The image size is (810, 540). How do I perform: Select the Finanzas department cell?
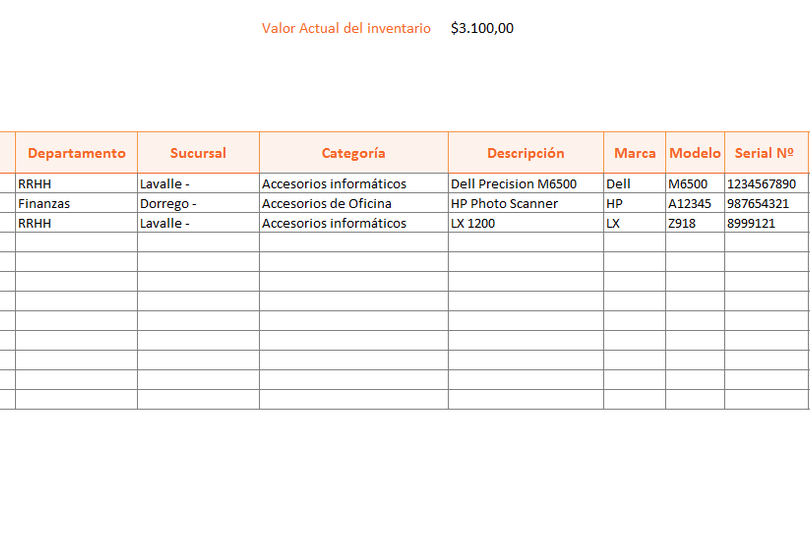(x=76, y=203)
